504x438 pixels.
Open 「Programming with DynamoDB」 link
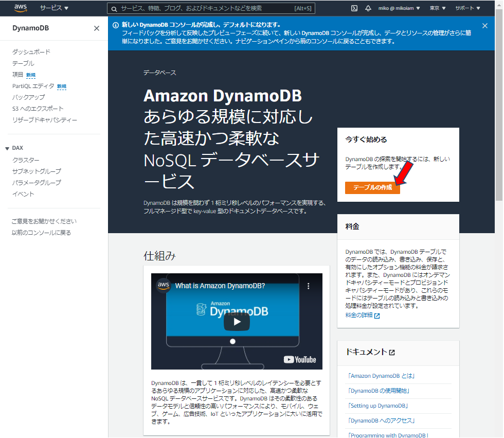click(x=388, y=435)
